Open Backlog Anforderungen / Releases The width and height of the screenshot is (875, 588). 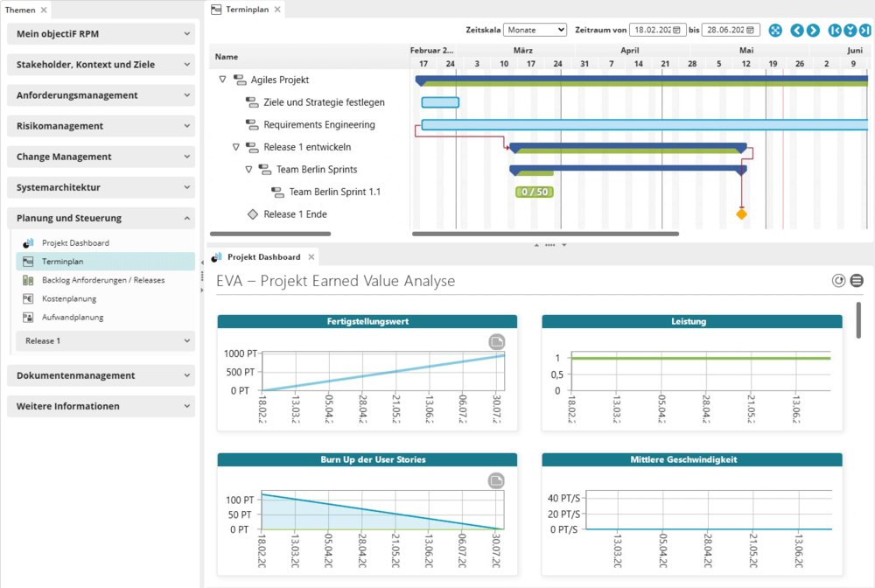(101, 280)
